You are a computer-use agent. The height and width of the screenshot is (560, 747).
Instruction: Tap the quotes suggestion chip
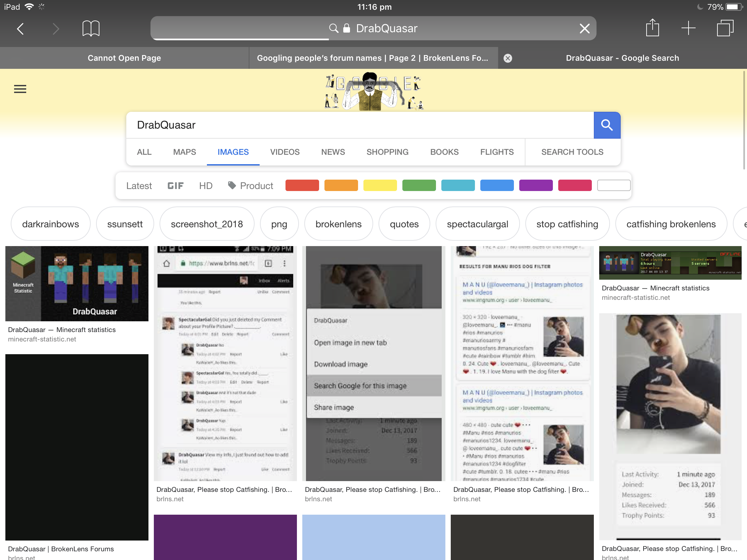click(404, 224)
